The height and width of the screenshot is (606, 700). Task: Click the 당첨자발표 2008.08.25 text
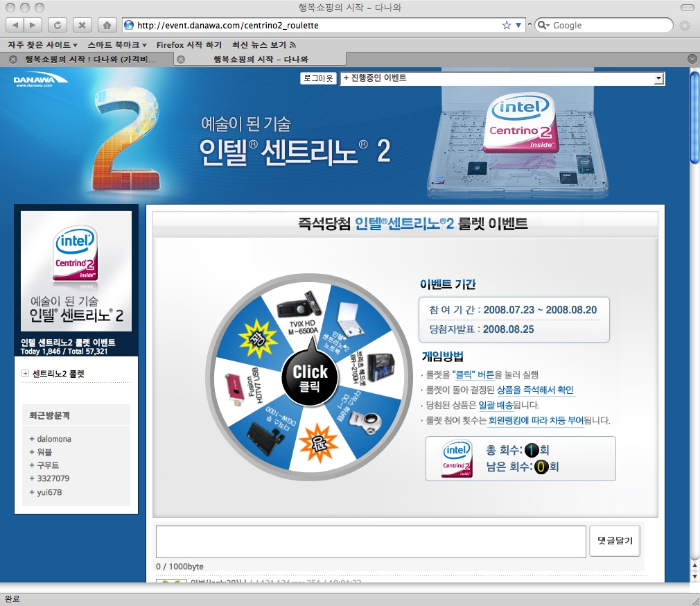pyautogui.click(x=482, y=329)
